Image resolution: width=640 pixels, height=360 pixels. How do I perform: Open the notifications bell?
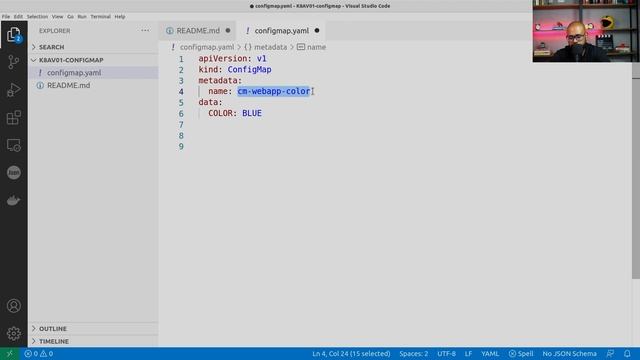(x=627, y=353)
